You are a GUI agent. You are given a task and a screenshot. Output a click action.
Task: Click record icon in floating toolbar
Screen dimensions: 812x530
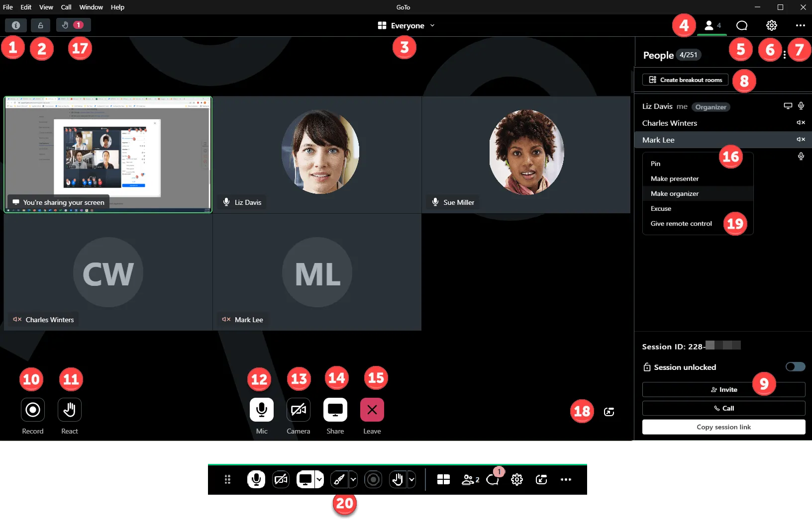(373, 479)
